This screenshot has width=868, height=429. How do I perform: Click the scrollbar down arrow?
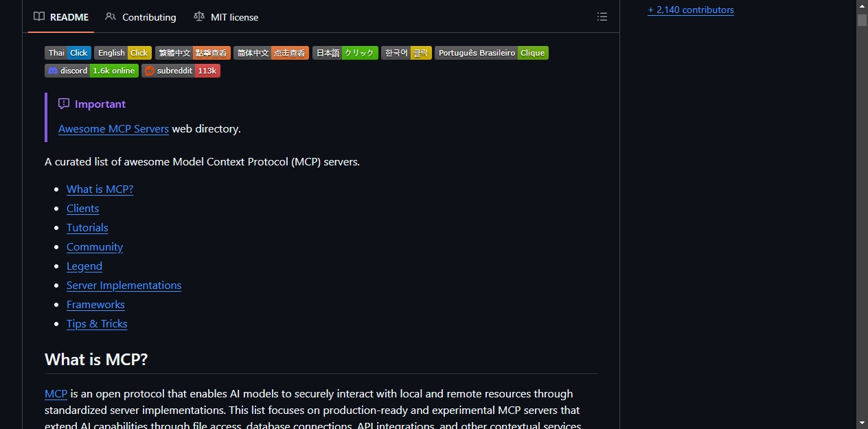coord(862,423)
